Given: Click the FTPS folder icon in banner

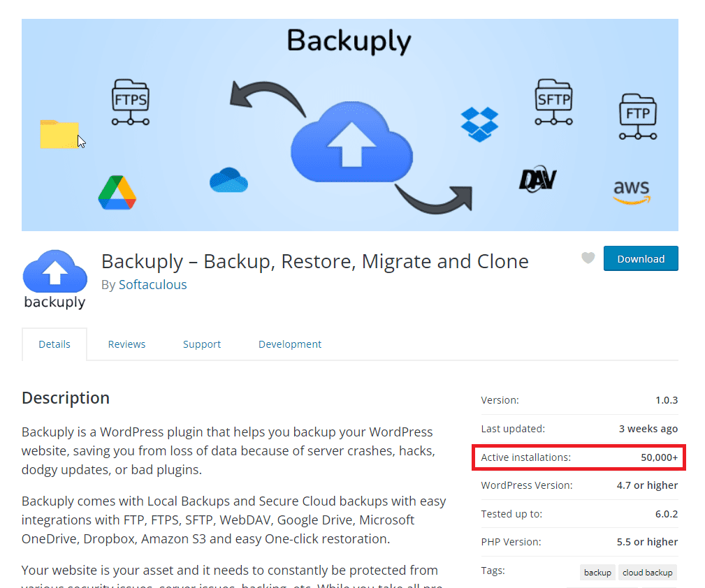Looking at the screenshot, I should coord(130,103).
